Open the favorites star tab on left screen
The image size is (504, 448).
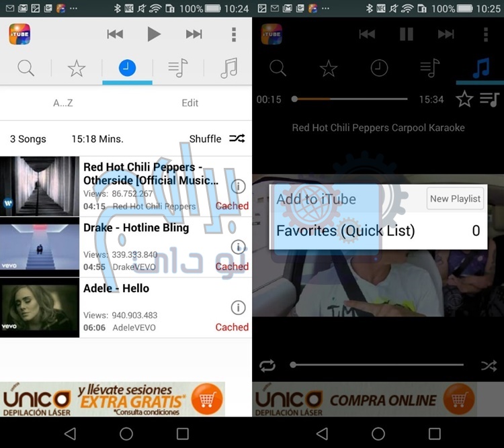pos(77,68)
